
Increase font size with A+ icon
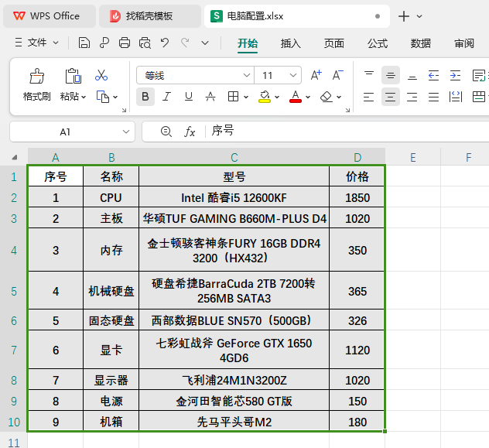(316, 75)
